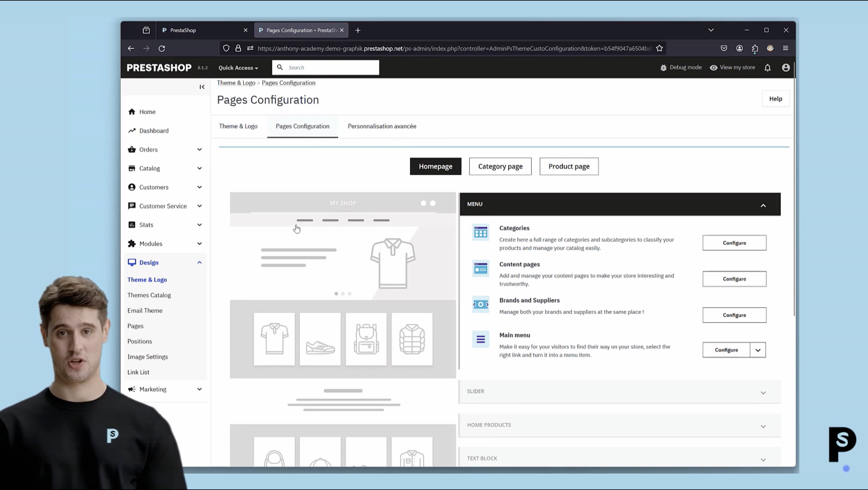Click View my store eye icon
The image size is (868, 490).
[x=713, y=68]
